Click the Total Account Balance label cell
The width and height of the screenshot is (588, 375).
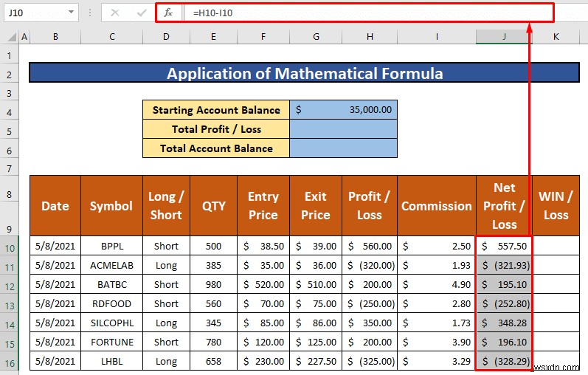tap(216, 148)
